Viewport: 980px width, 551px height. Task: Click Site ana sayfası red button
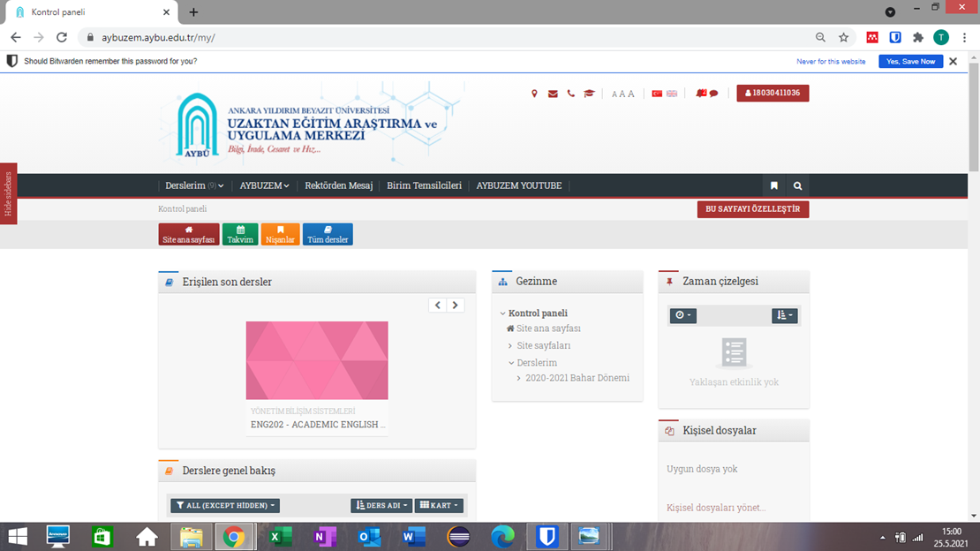coord(189,235)
